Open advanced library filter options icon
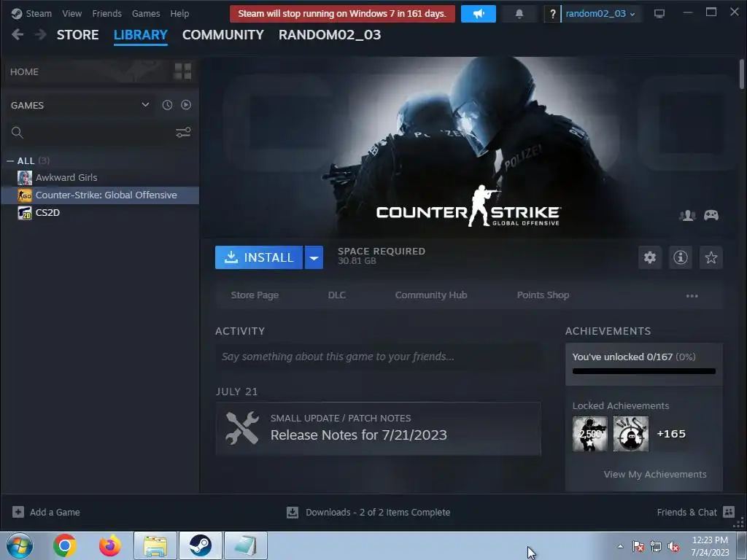 pyautogui.click(x=183, y=133)
